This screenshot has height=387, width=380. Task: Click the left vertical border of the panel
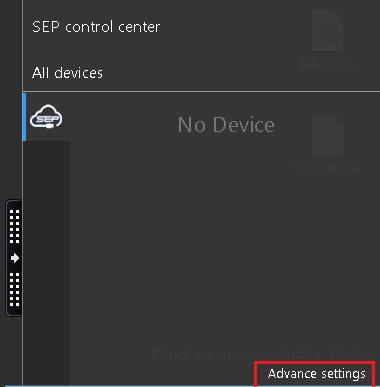pos(22,193)
